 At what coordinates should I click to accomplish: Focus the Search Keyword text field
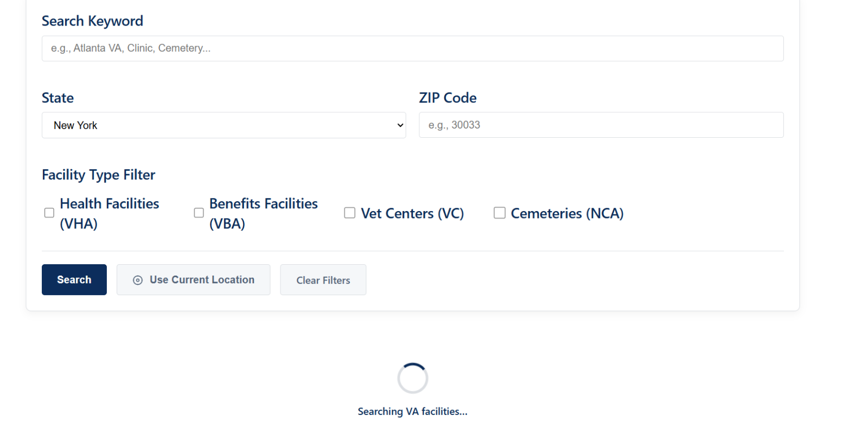[x=413, y=48]
